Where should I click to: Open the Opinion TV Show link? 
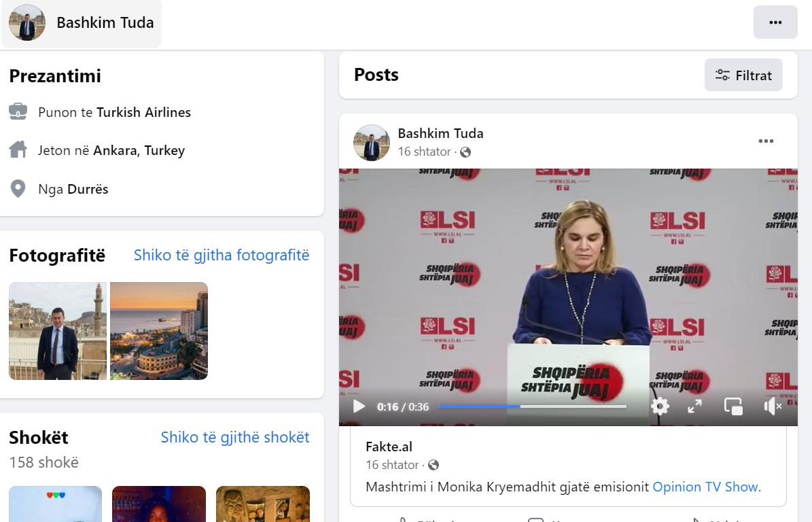point(705,487)
